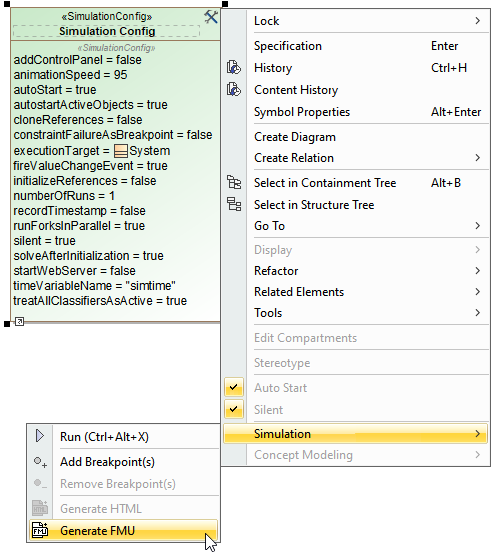Expand the Create Relation submenu arrow

[478, 158]
